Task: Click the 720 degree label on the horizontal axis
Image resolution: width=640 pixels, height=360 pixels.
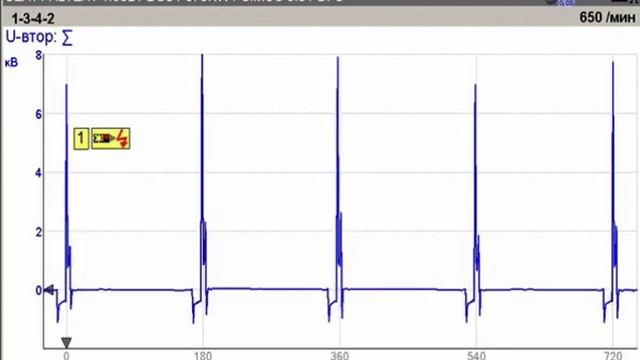Action: [x=613, y=356]
